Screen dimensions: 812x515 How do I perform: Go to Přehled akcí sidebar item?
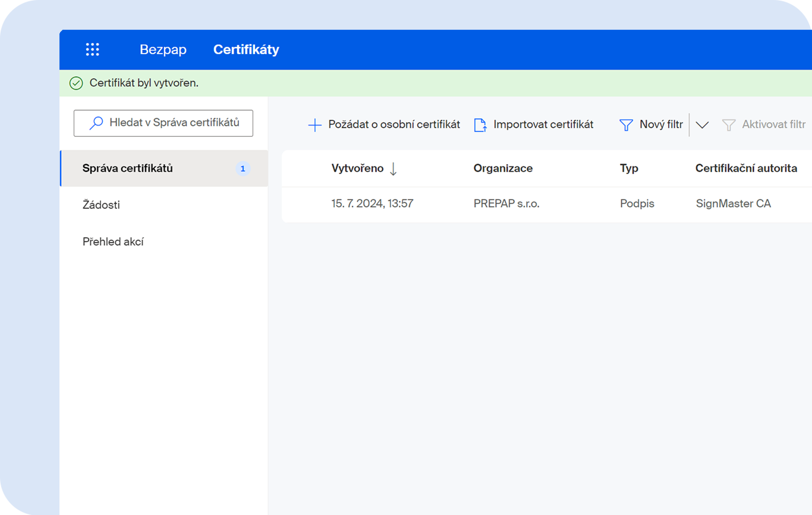click(x=113, y=241)
